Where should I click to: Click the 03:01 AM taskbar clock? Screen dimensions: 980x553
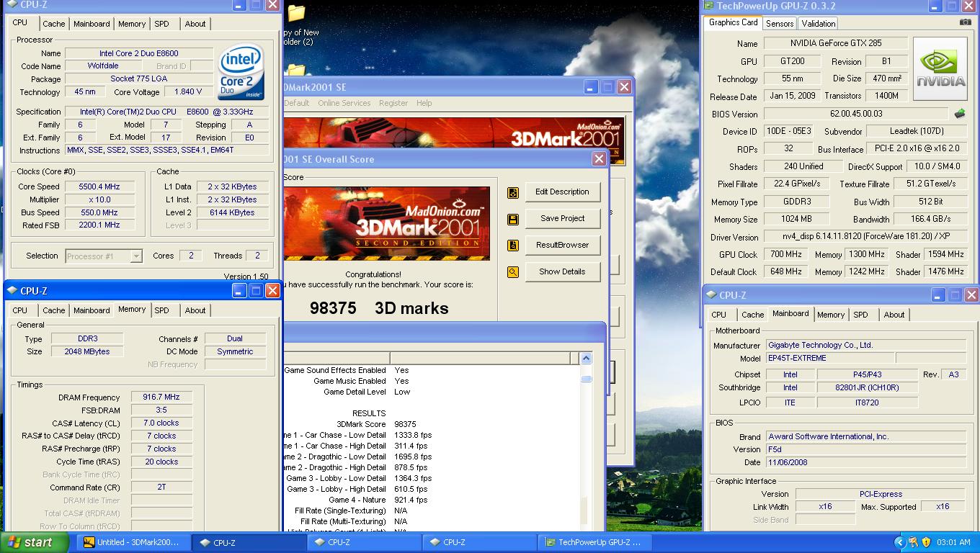click(954, 542)
